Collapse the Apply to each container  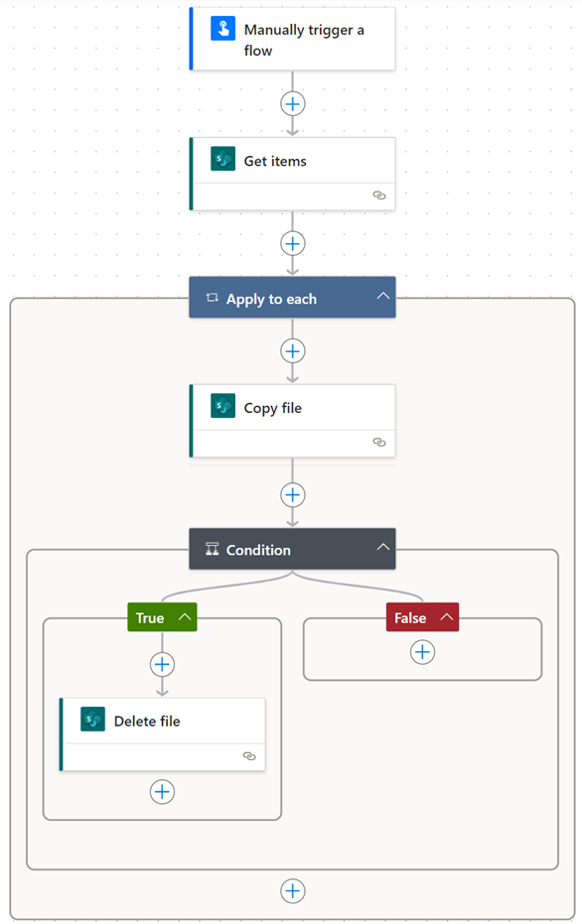(383, 297)
